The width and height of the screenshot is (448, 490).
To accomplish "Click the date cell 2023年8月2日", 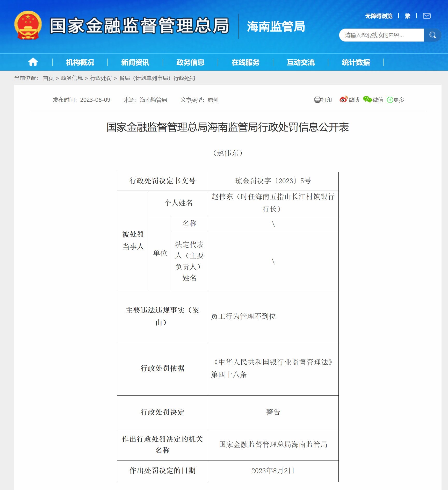I will pyautogui.click(x=273, y=471).
